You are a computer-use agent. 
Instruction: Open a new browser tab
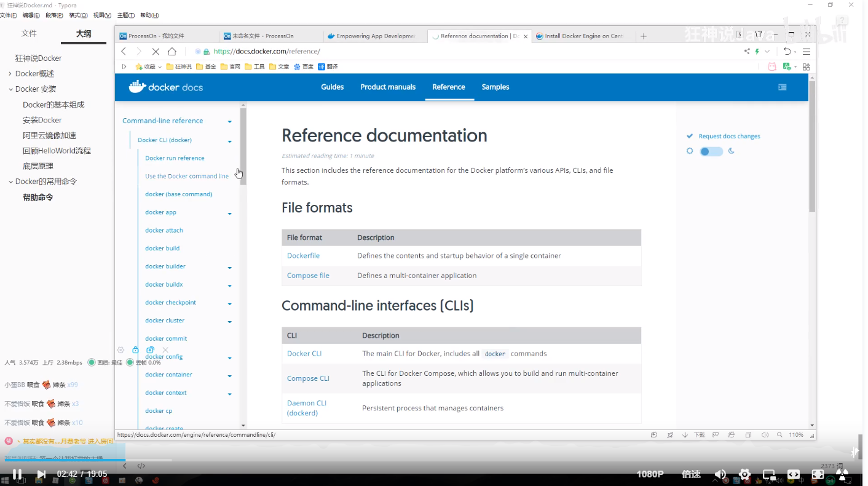(x=644, y=36)
